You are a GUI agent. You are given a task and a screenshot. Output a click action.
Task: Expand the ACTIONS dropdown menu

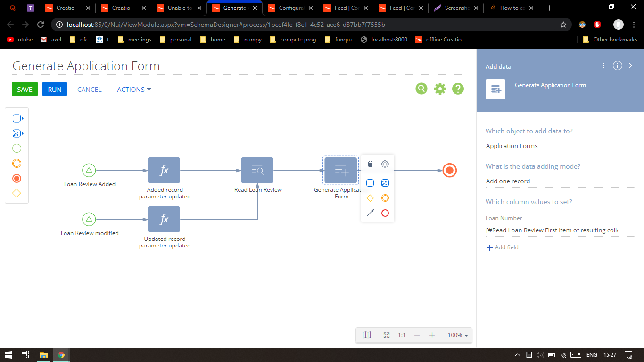[x=134, y=90]
